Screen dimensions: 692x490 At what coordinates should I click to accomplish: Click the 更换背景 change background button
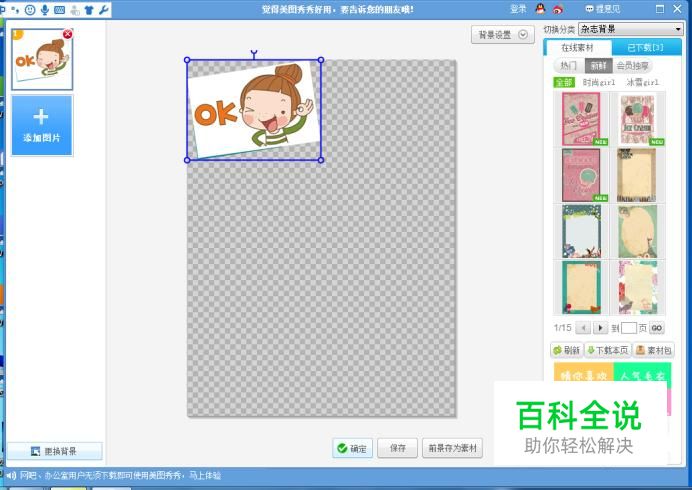54,451
